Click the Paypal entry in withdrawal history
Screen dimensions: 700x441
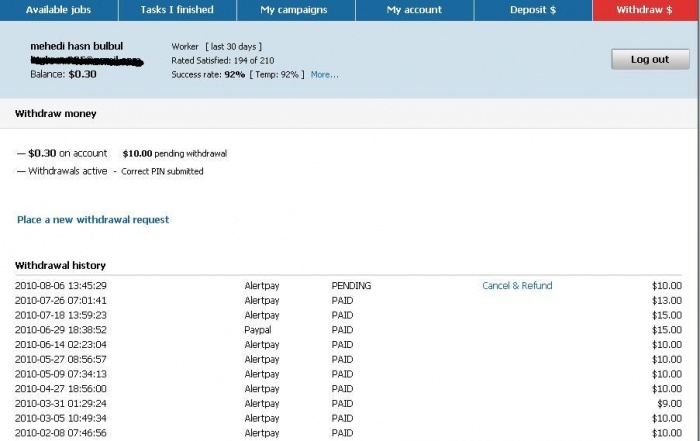pos(257,329)
